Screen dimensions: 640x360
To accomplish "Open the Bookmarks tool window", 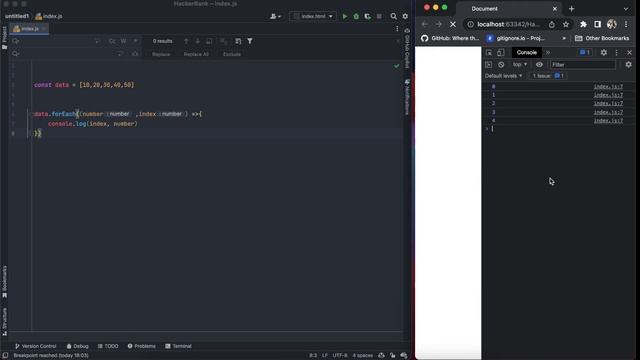I will pos(4,282).
